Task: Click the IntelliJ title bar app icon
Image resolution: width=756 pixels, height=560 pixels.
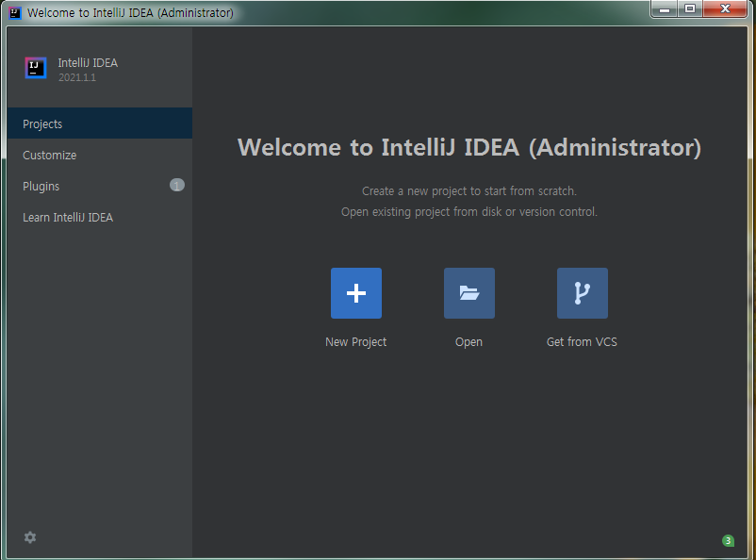Action: point(15,12)
